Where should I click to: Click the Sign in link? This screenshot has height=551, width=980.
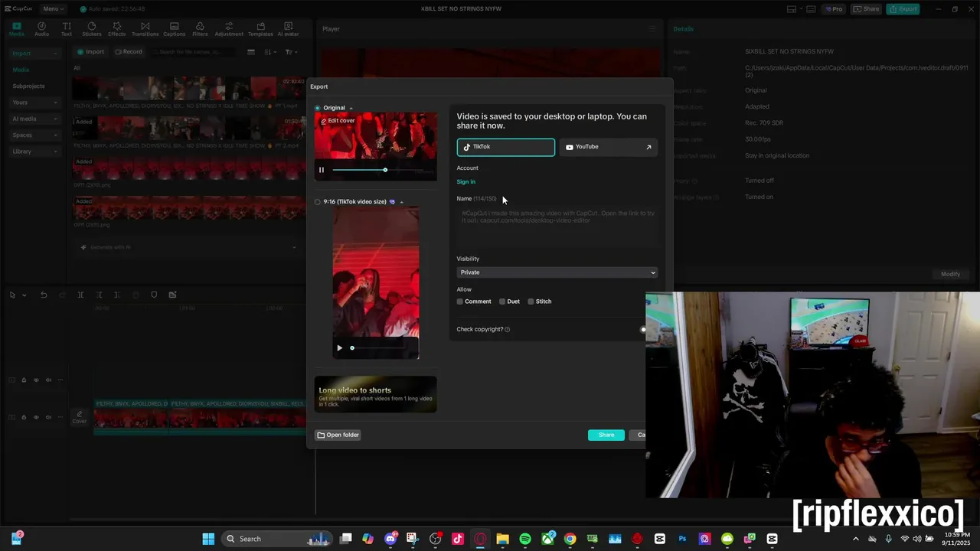pyautogui.click(x=465, y=182)
